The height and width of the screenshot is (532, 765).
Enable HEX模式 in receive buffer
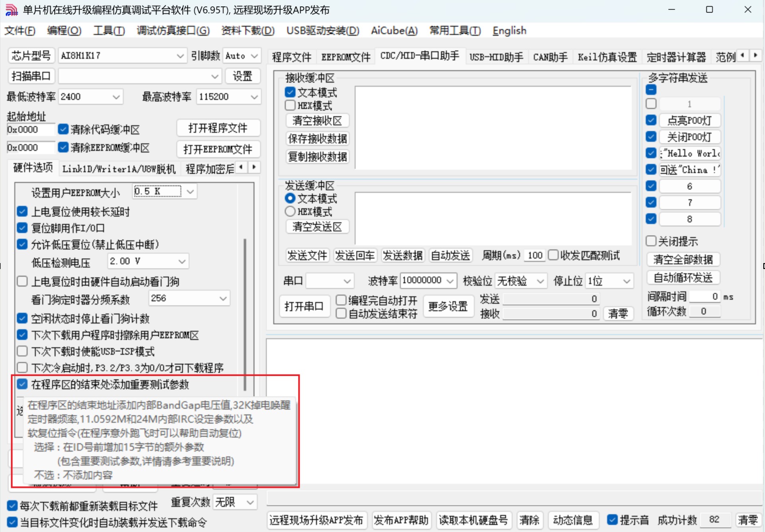(x=290, y=105)
